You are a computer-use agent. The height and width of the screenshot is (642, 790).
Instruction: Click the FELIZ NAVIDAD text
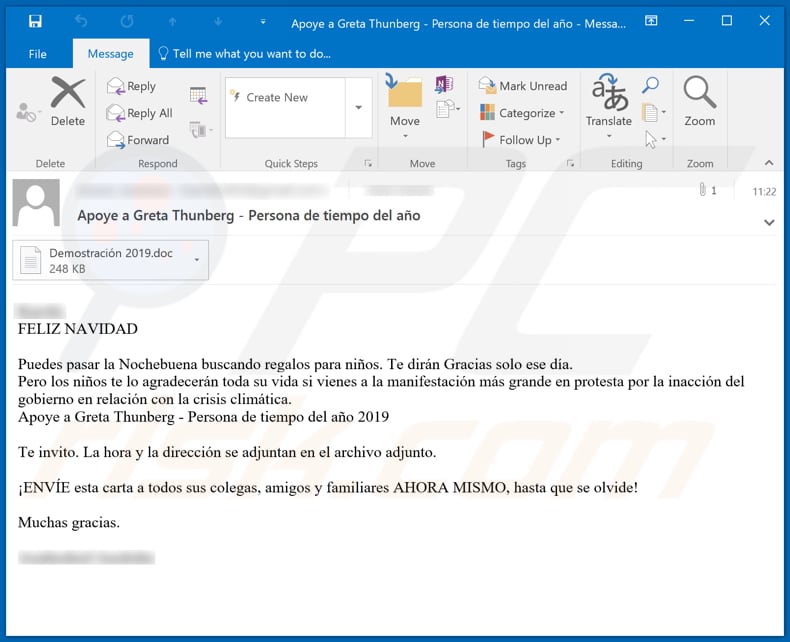pos(78,329)
